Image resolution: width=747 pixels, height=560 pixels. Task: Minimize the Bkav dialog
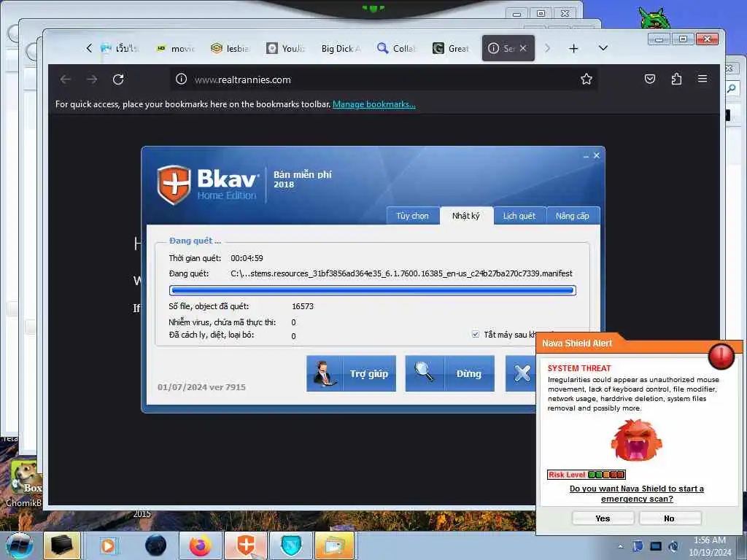[x=586, y=156]
